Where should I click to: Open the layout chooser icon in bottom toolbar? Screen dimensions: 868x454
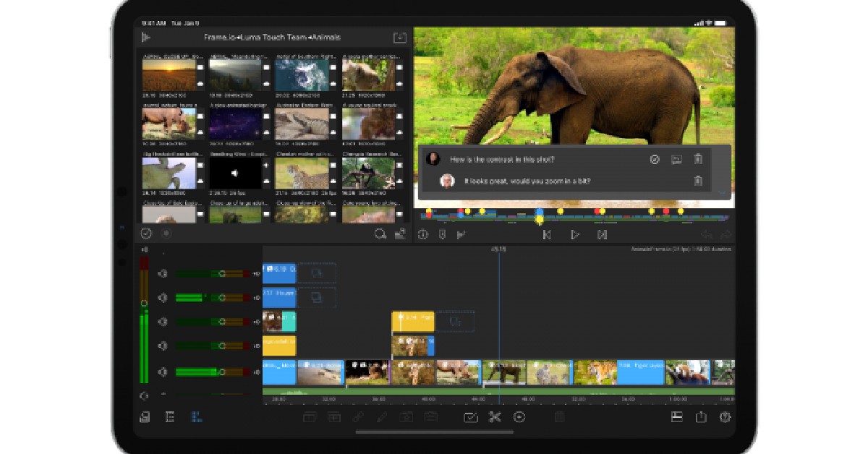[677, 417]
